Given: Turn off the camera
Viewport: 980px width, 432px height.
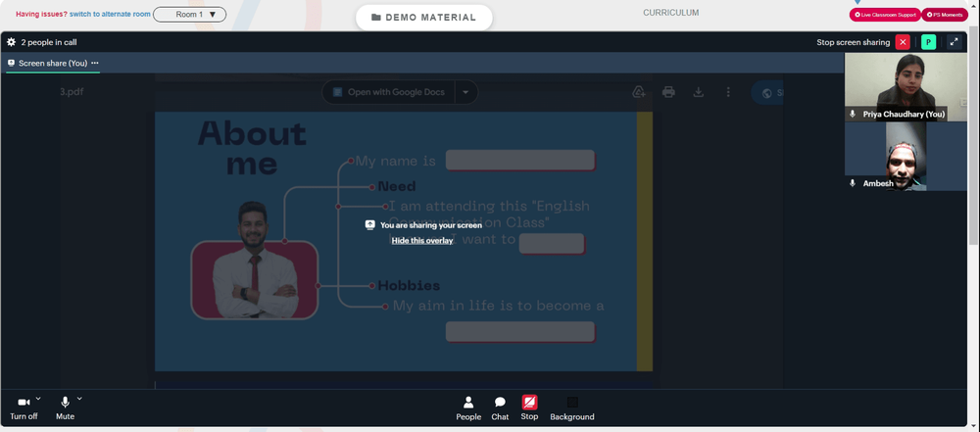Looking at the screenshot, I should (x=24, y=408).
